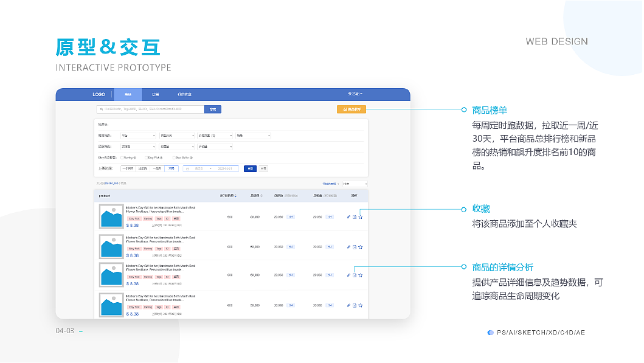This screenshot has width=644, height=363.
Task: Open detail analysis icon in third product row
Action: [355, 275]
